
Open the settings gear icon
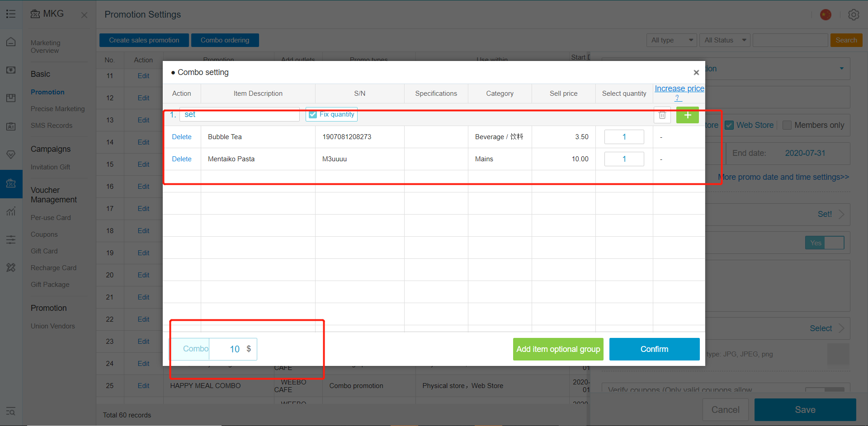(854, 14)
